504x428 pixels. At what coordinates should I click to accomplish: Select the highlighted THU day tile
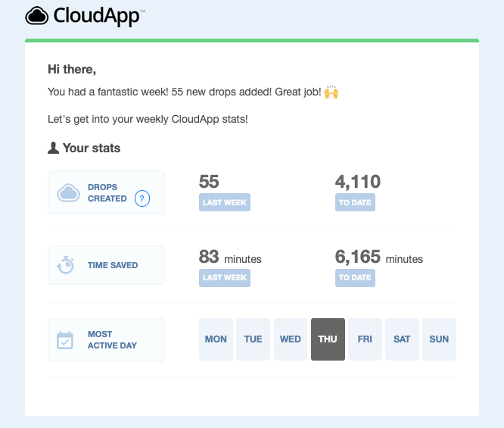pyautogui.click(x=328, y=339)
